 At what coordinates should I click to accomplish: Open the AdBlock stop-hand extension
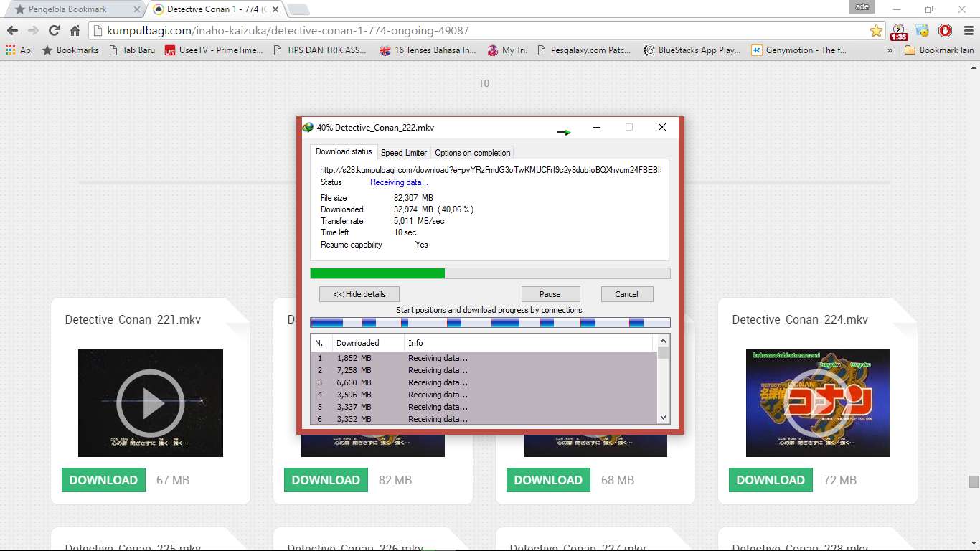coord(945,31)
